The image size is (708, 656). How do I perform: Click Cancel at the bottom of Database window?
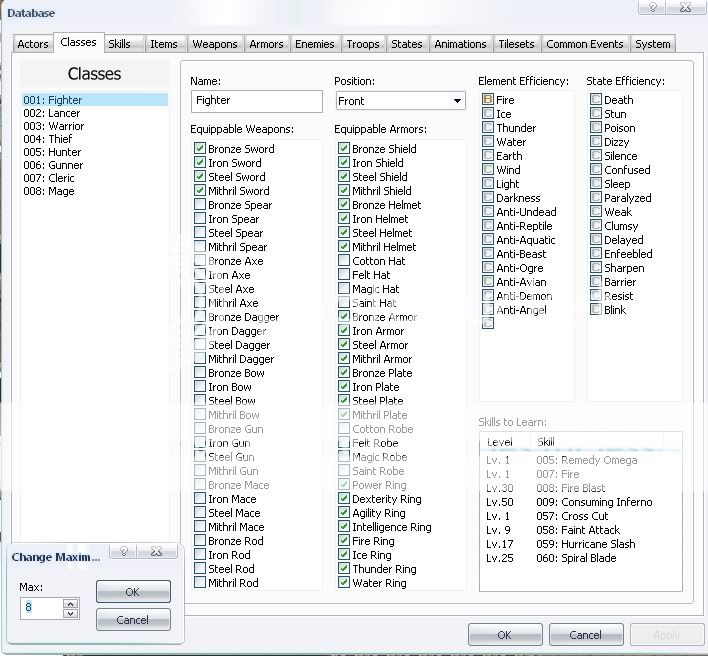click(x=585, y=635)
